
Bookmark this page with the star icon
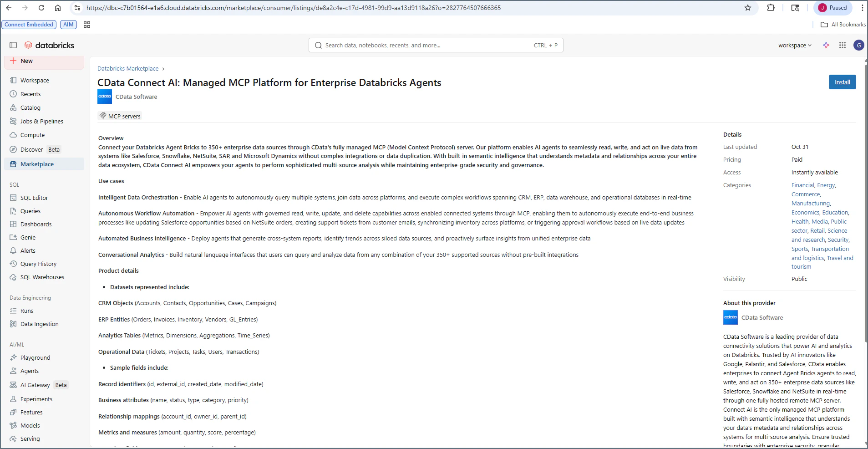click(748, 8)
